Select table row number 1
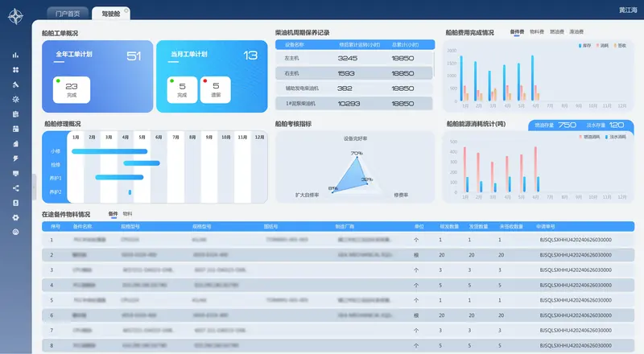 click(338, 240)
